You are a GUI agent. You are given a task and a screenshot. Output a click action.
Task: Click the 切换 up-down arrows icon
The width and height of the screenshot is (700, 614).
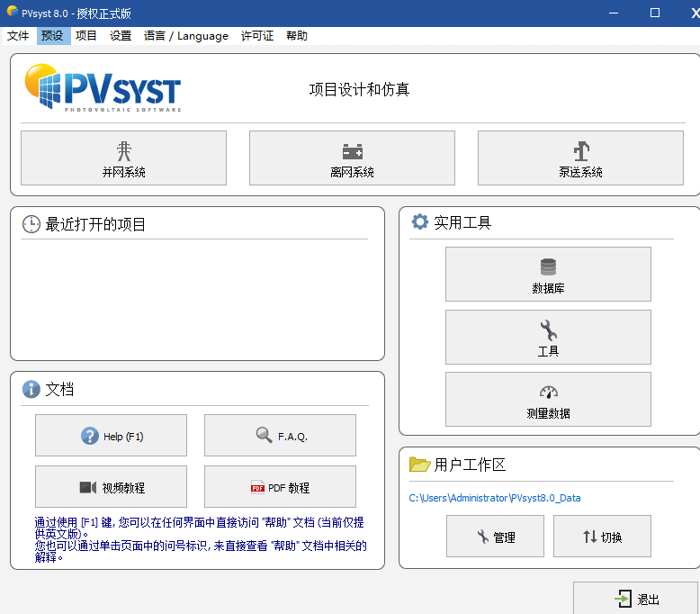589,537
